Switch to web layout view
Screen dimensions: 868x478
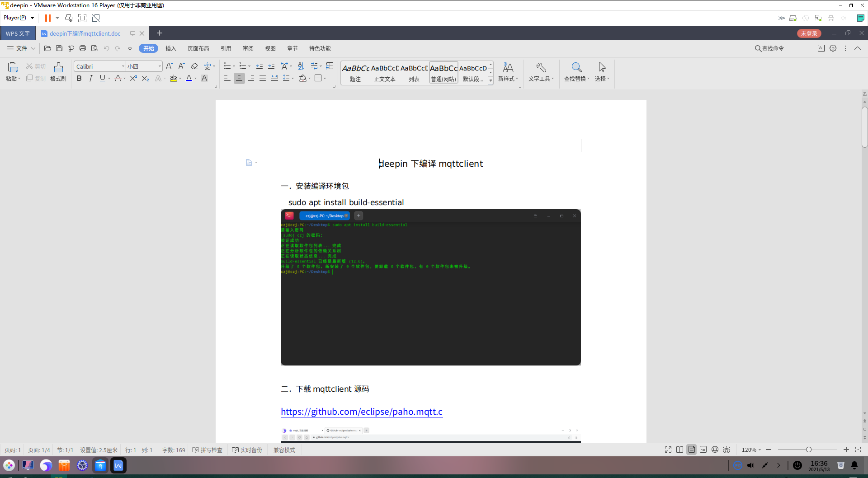(715, 450)
